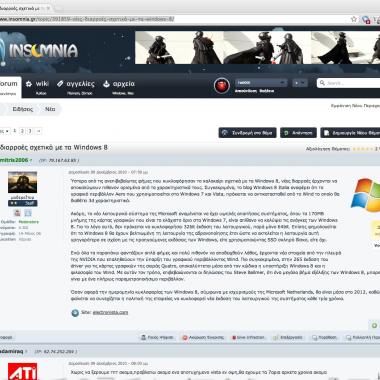Click the red profile icon under Staff badge
This screenshot has width=380, height=380.
pos(17,213)
